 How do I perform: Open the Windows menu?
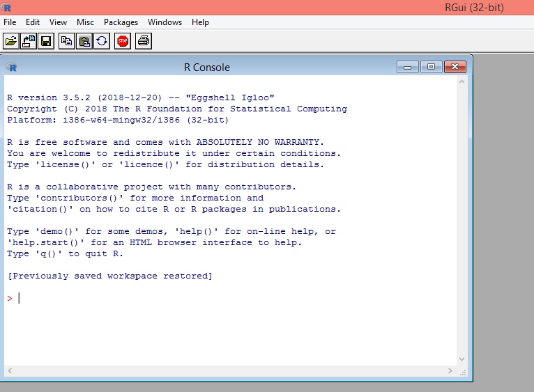pos(165,22)
